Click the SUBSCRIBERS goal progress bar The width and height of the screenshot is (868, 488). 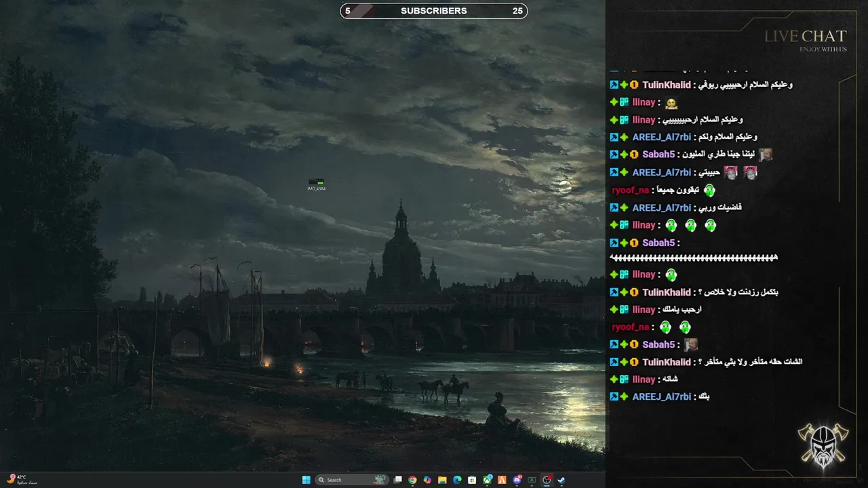click(433, 11)
